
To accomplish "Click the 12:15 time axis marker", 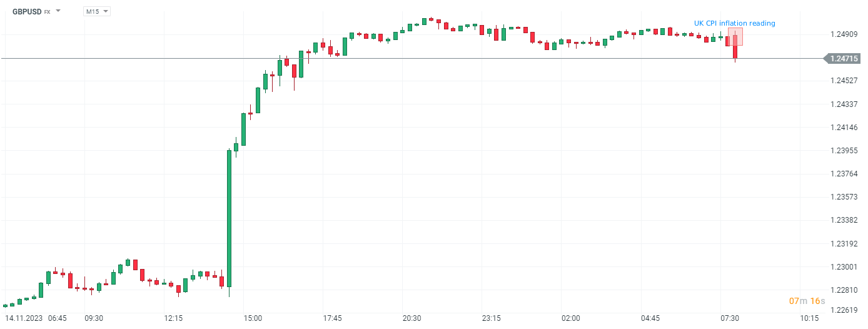I will 173,318.
